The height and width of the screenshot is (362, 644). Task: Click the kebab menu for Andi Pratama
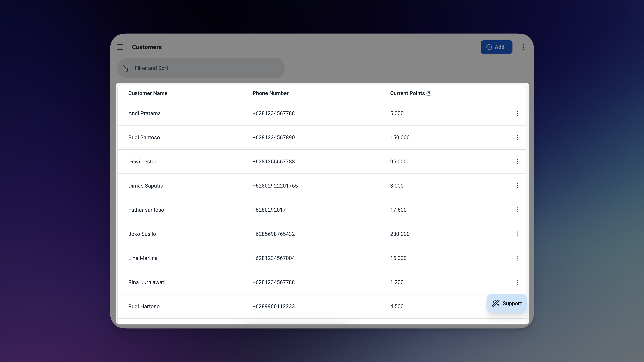coord(517,113)
